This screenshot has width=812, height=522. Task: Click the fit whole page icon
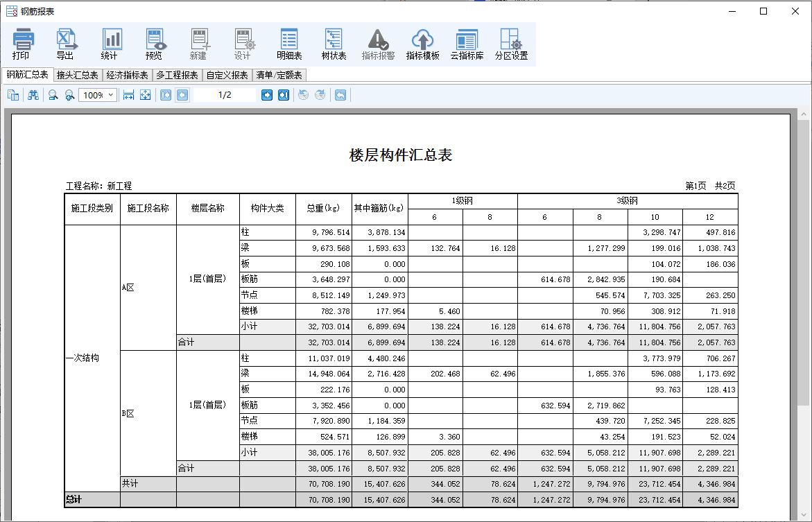pyautogui.click(x=146, y=95)
